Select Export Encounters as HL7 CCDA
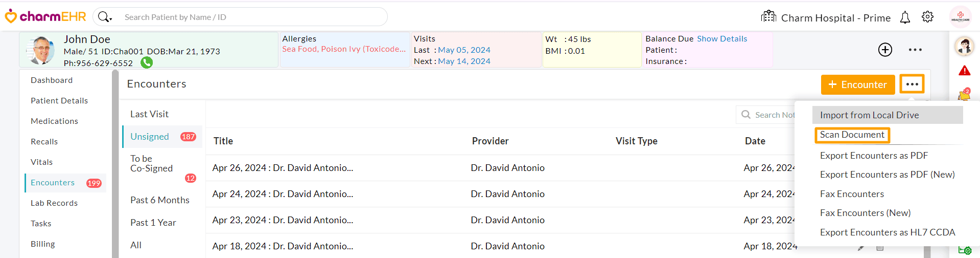Image resolution: width=980 pixels, height=258 pixels. point(887,232)
